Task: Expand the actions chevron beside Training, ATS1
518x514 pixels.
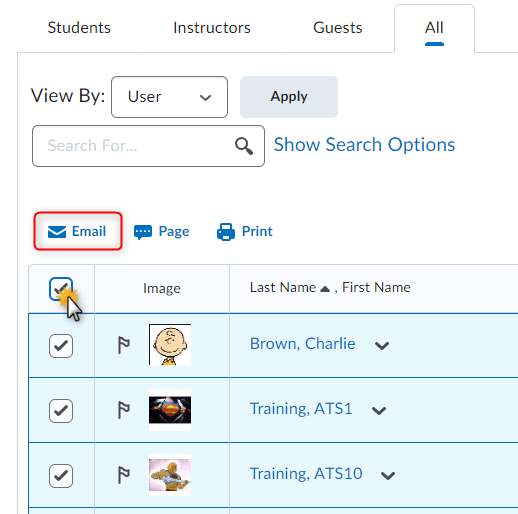Action: pos(379,411)
